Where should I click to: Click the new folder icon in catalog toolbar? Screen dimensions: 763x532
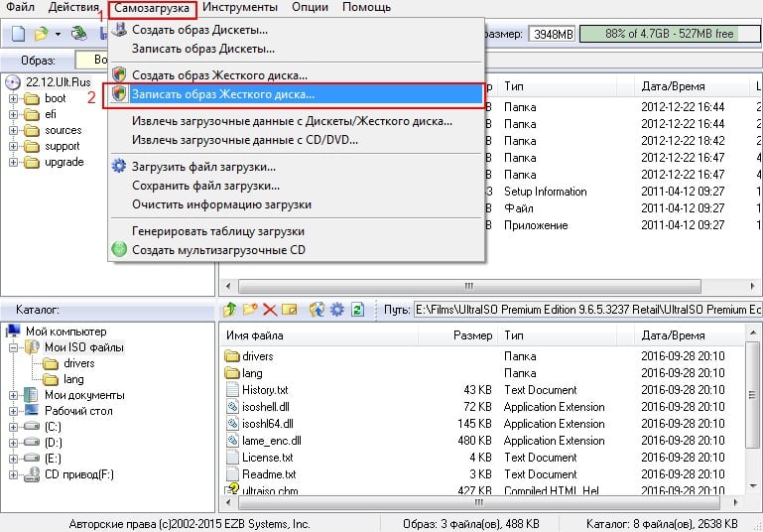(250, 310)
